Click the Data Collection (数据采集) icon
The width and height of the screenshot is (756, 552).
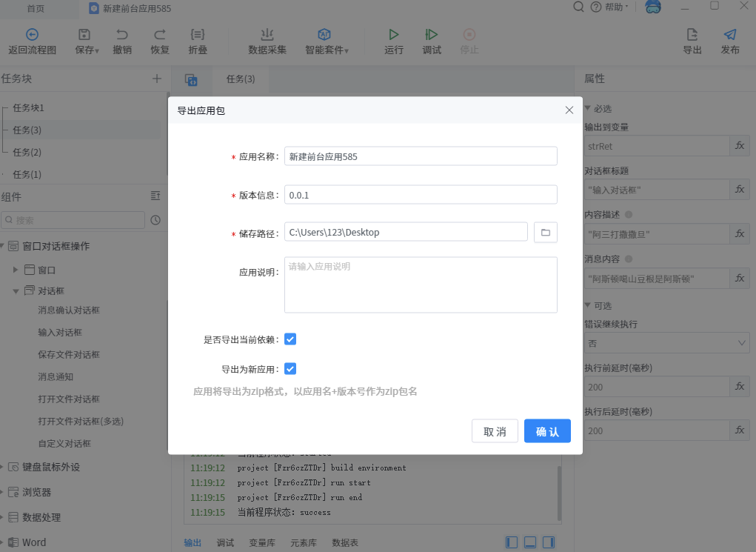coord(267,35)
